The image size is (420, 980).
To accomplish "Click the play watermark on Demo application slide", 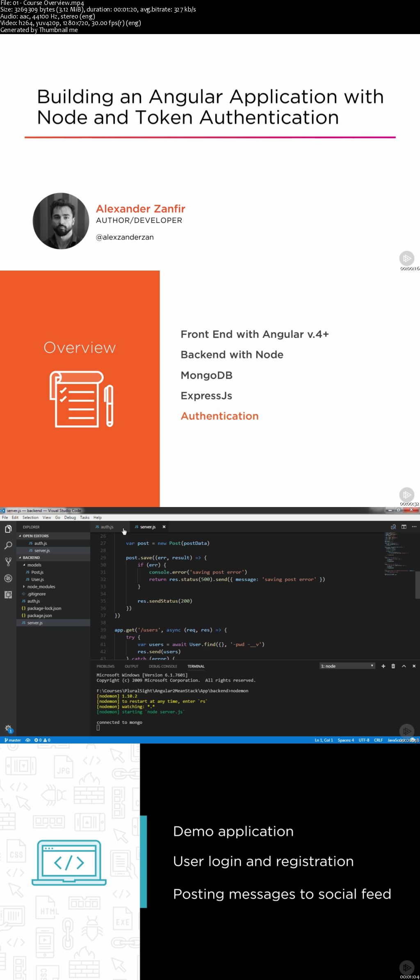I will pos(406,968).
